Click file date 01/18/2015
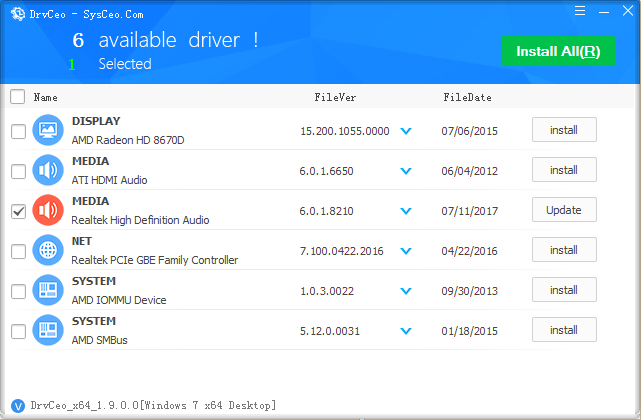The height and width of the screenshot is (420, 641). coord(469,331)
